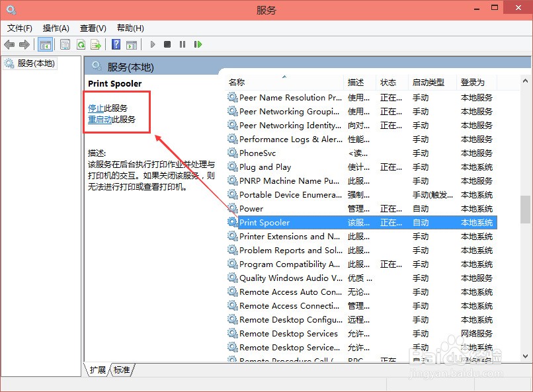Click the Export List toolbar icon

pos(96,44)
